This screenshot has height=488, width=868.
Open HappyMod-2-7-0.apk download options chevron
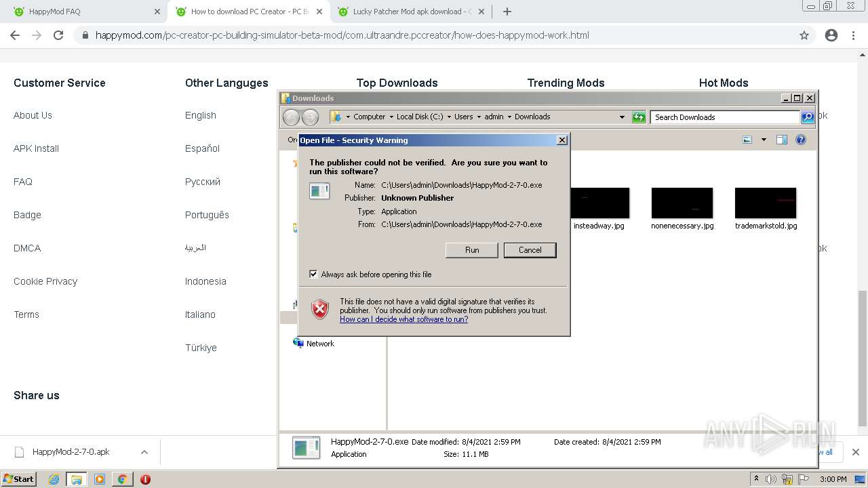[144, 452]
